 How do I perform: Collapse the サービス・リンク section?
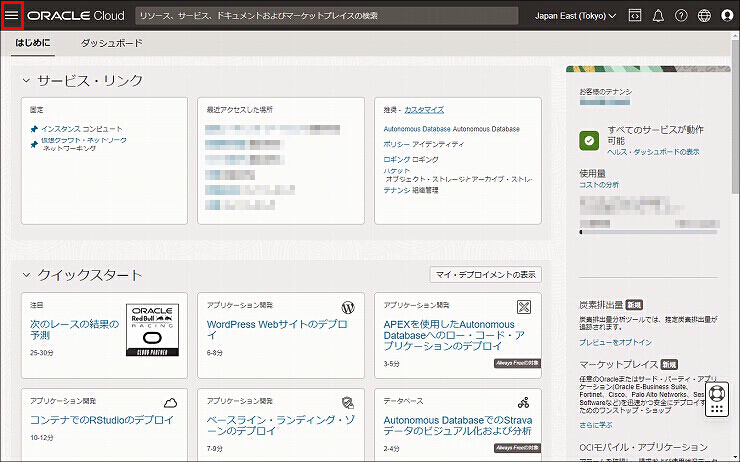[26, 81]
